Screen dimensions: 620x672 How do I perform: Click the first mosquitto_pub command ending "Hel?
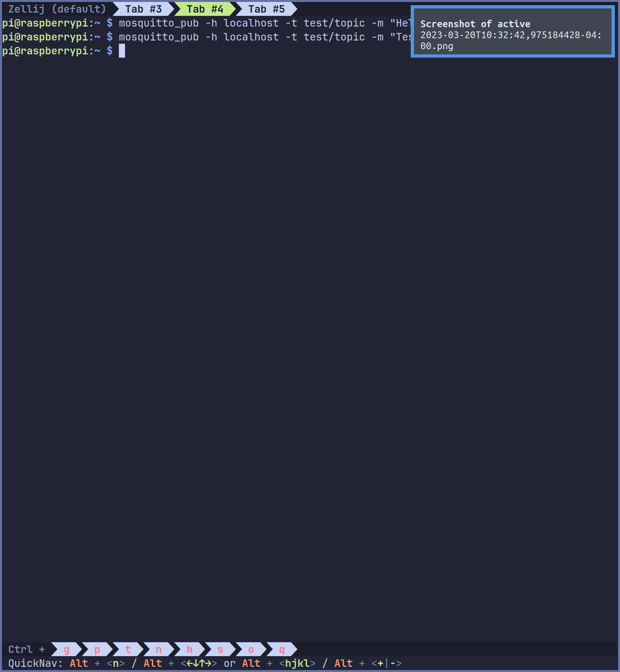[x=265, y=23]
